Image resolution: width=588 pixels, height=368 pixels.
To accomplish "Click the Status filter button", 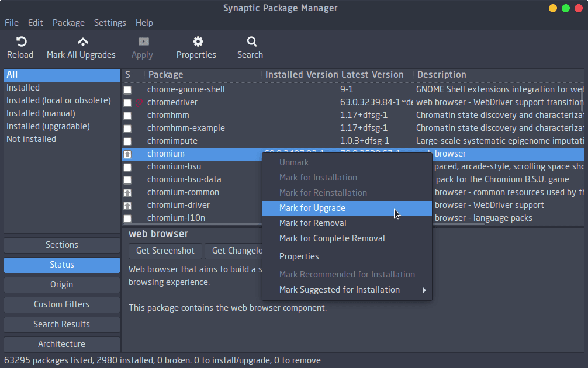I will pyautogui.click(x=62, y=265).
